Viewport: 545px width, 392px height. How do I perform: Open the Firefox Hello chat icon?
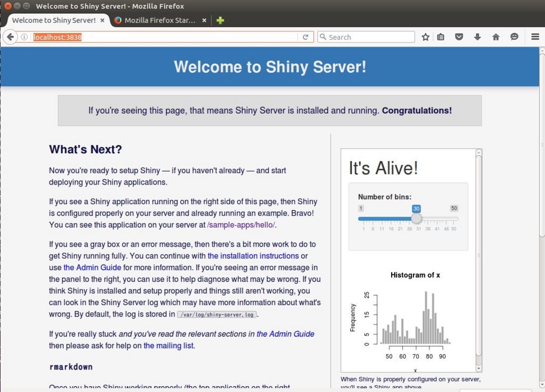[x=515, y=37]
